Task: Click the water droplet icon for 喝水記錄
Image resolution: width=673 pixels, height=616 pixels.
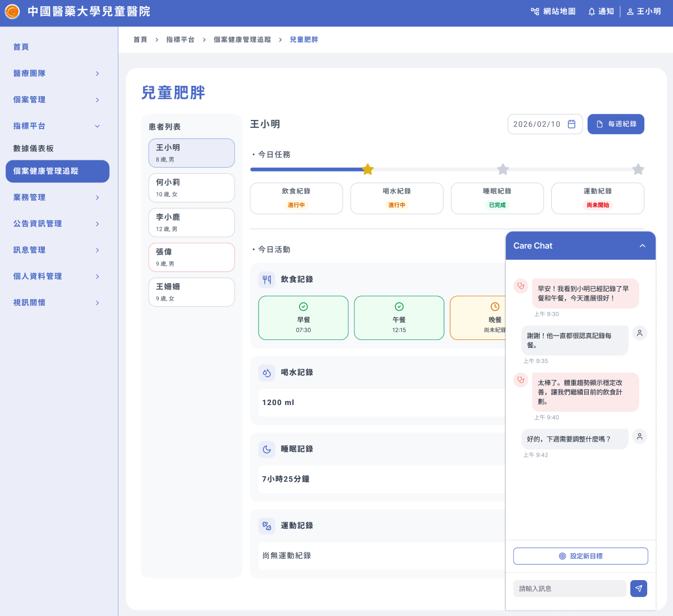Action: tap(267, 373)
